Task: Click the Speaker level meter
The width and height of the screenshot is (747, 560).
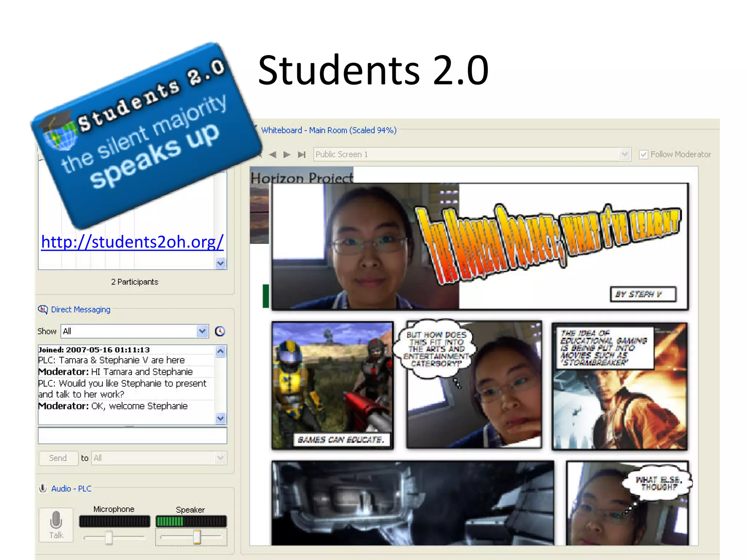Action: tap(191, 521)
